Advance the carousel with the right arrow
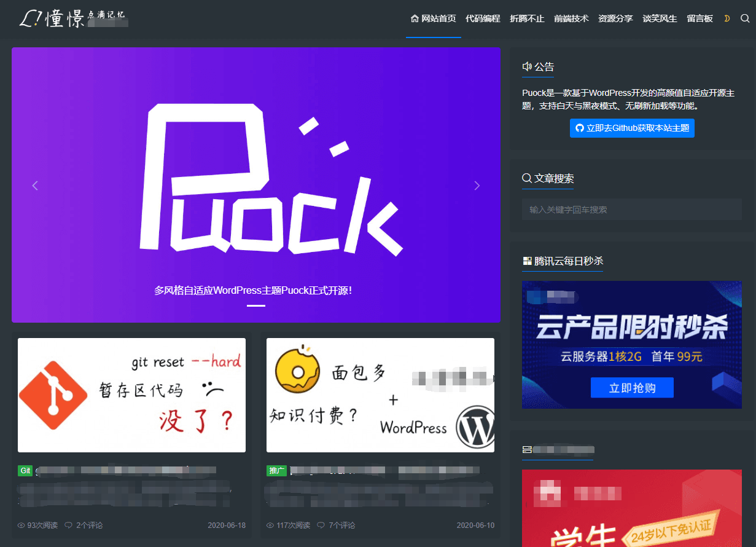Image resolution: width=756 pixels, height=547 pixels. [477, 185]
